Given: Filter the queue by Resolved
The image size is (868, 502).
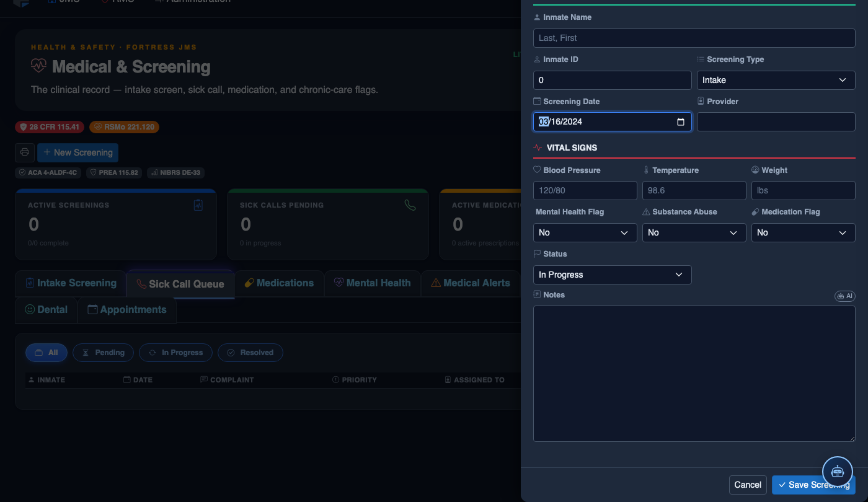Looking at the screenshot, I should coord(250,353).
